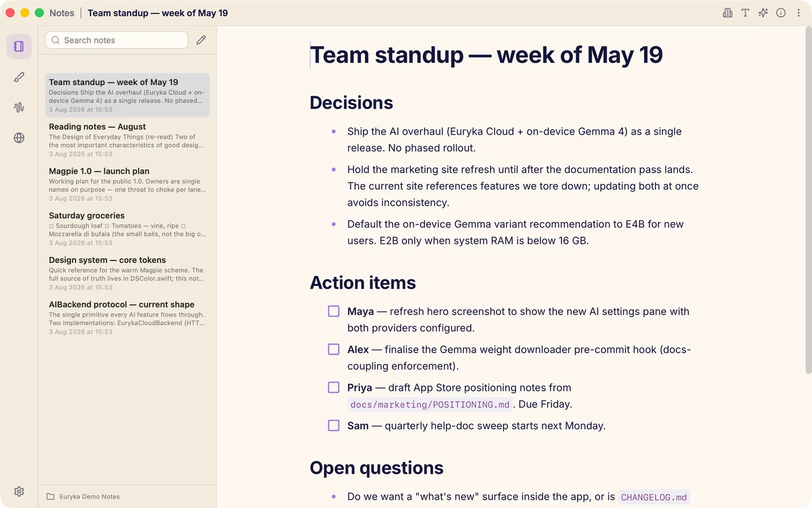The image size is (812, 508).
Task: Click the AI sparkle icon in toolbar
Action: click(x=763, y=13)
